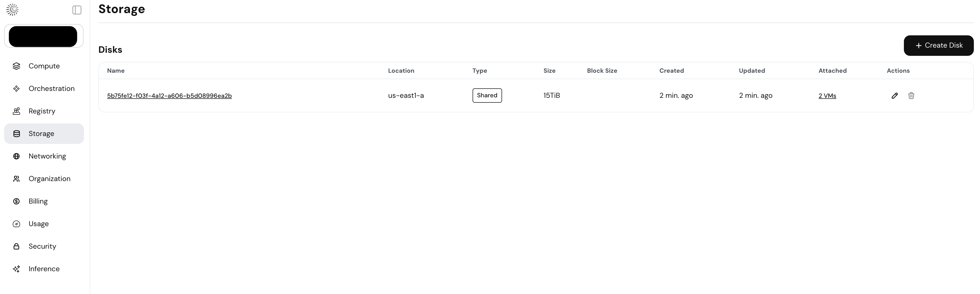Image resolution: width=980 pixels, height=294 pixels.
Task: Click the Usage gauge icon
Action: point(16,224)
